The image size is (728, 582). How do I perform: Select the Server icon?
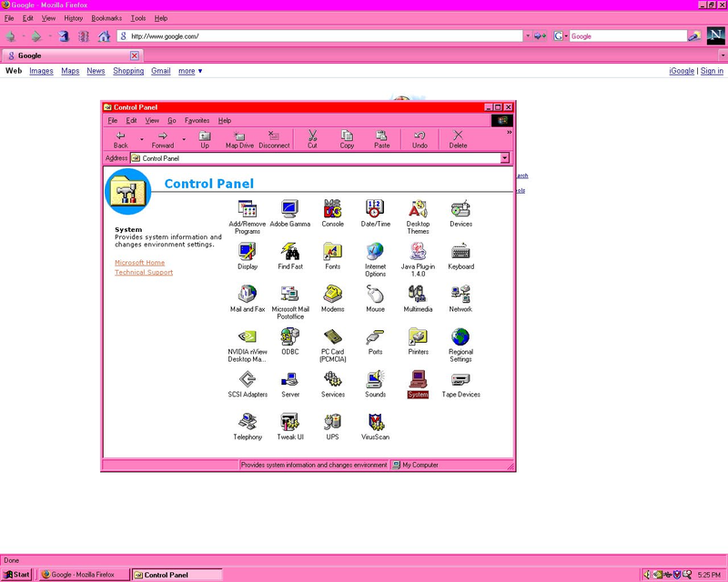tap(289, 385)
